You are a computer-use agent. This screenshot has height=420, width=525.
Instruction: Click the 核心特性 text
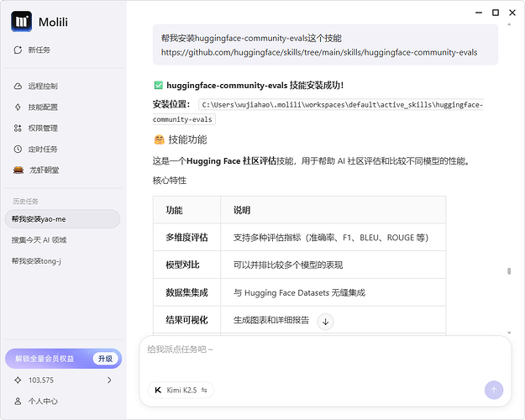click(x=170, y=181)
